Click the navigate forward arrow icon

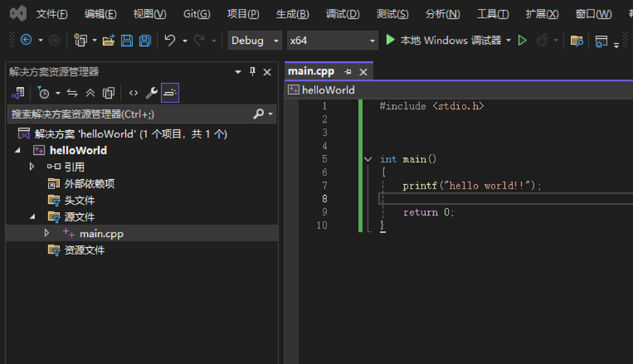click(54, 40)
